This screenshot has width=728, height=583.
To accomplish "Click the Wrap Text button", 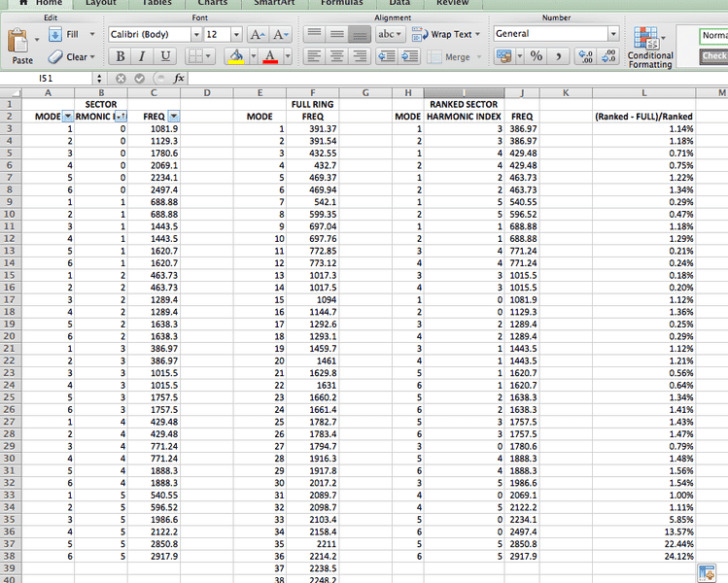I will (x=443, y=34).
